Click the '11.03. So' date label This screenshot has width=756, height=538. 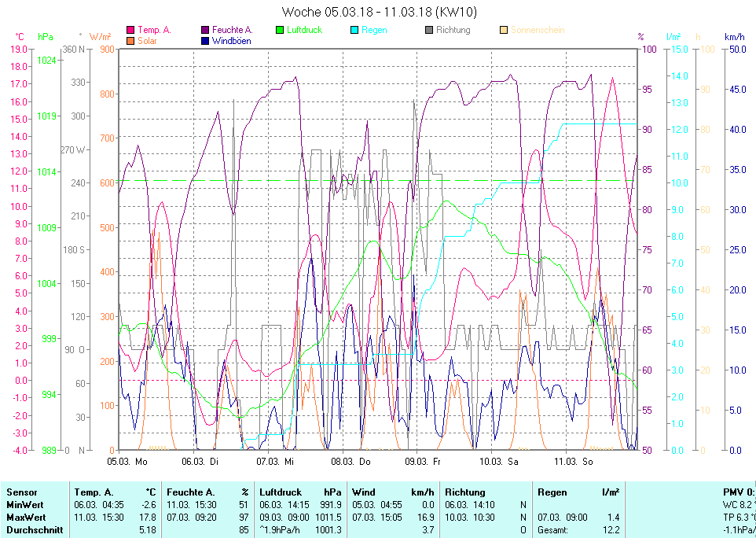tap(574, 462)
